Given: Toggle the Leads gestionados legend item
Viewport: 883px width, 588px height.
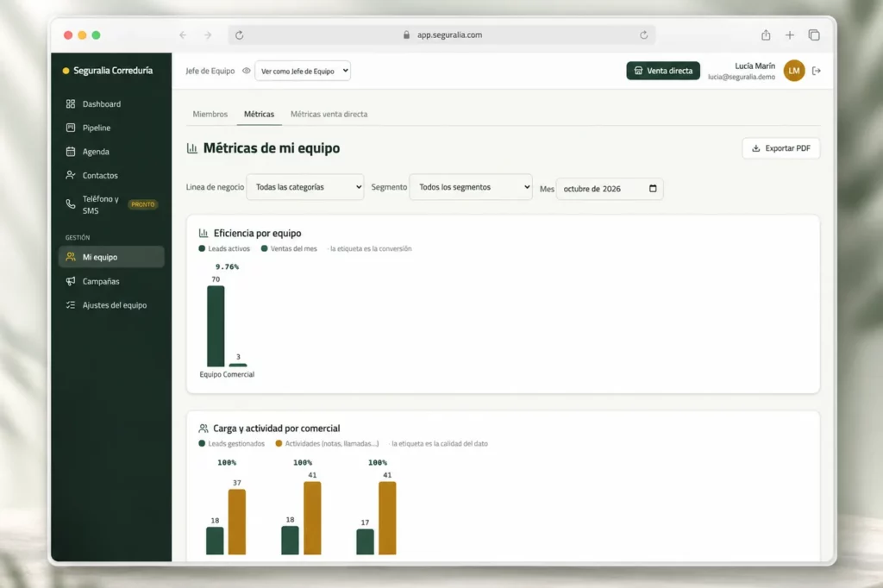Looking at the screenshot, I should (231, 443).
